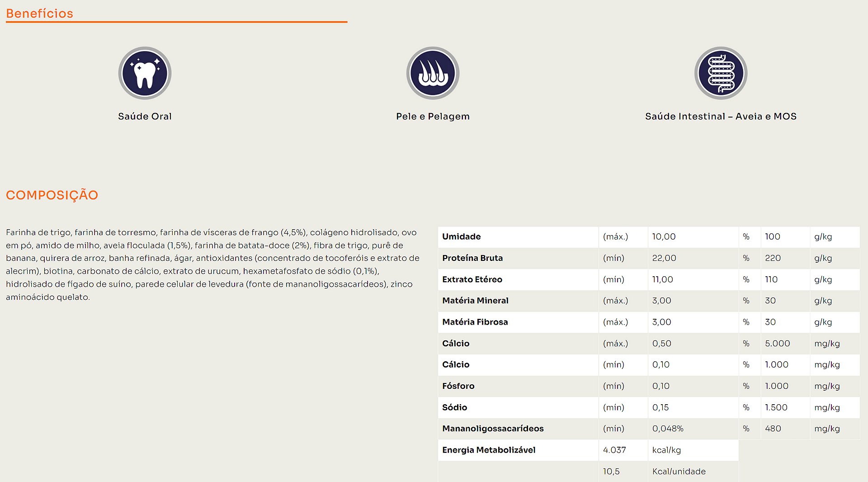Select the Saúde Oral caption text
The image size is (868, 482).
pyautogui.click(x=145, y=116)
